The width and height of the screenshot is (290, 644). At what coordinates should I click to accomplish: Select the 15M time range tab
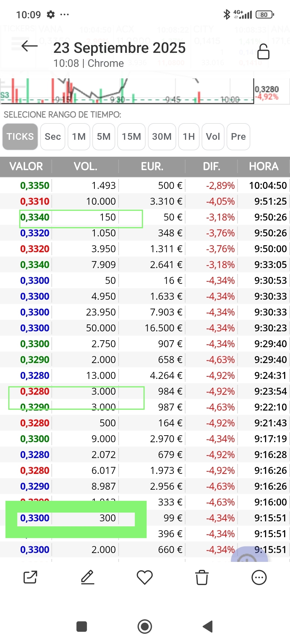(x=131, y=137)
